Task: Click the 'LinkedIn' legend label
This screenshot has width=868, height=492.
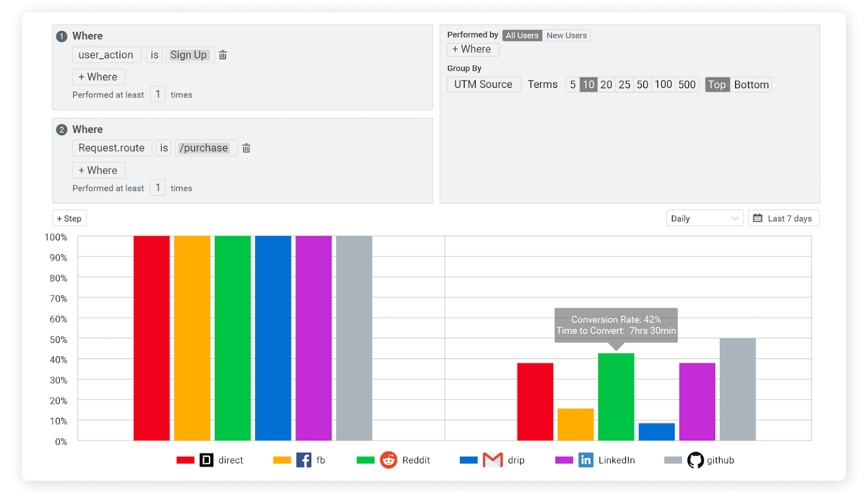Action: 617,460
